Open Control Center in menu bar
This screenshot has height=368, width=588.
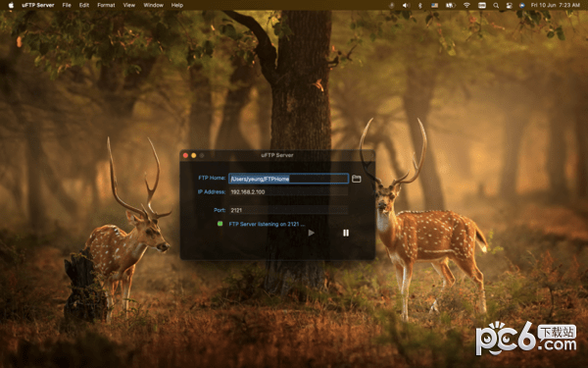(509, 5)
